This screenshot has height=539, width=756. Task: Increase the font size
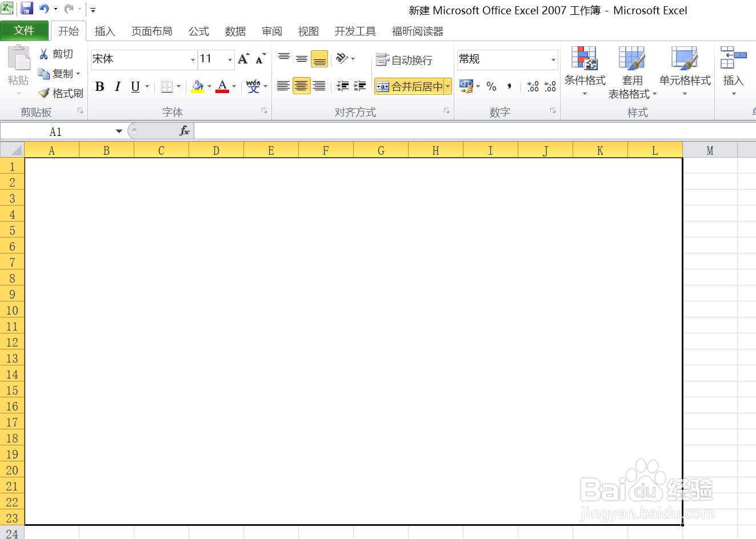243,59
